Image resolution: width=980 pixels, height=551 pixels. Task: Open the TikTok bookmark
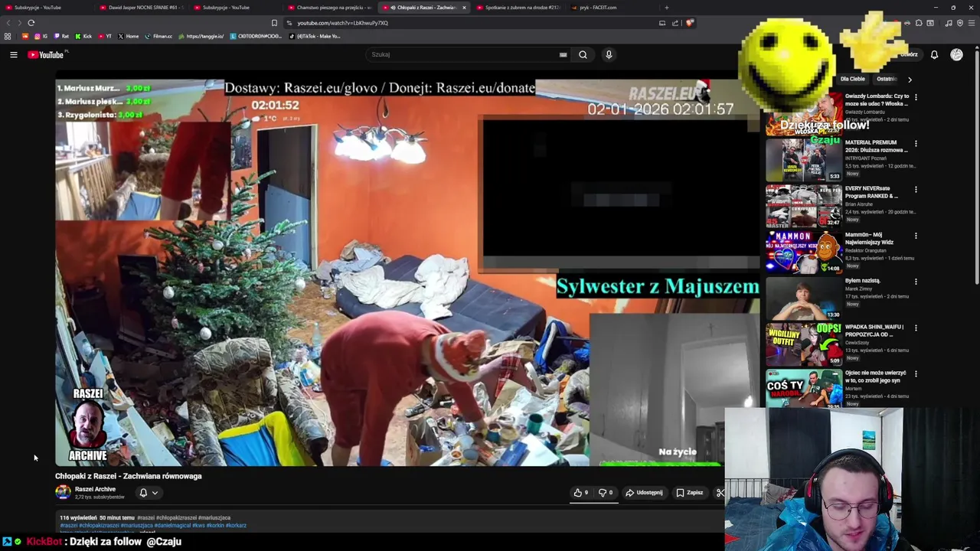pos(314,36)
